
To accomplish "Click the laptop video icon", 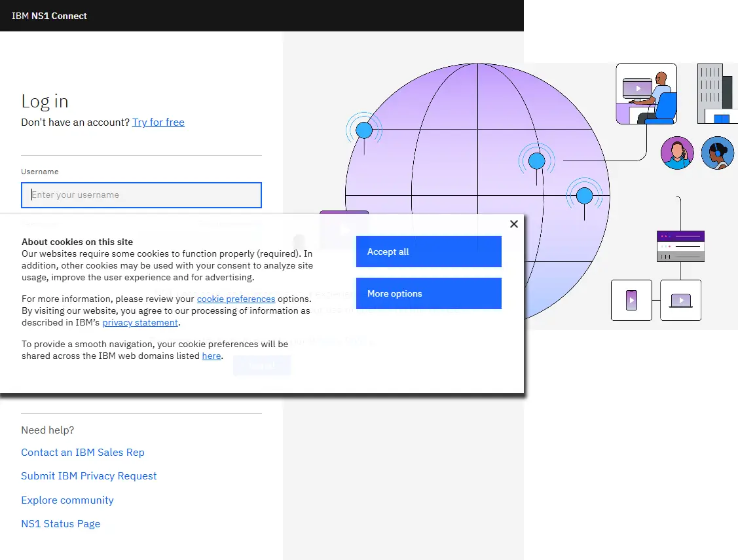I will coord(680,300).
